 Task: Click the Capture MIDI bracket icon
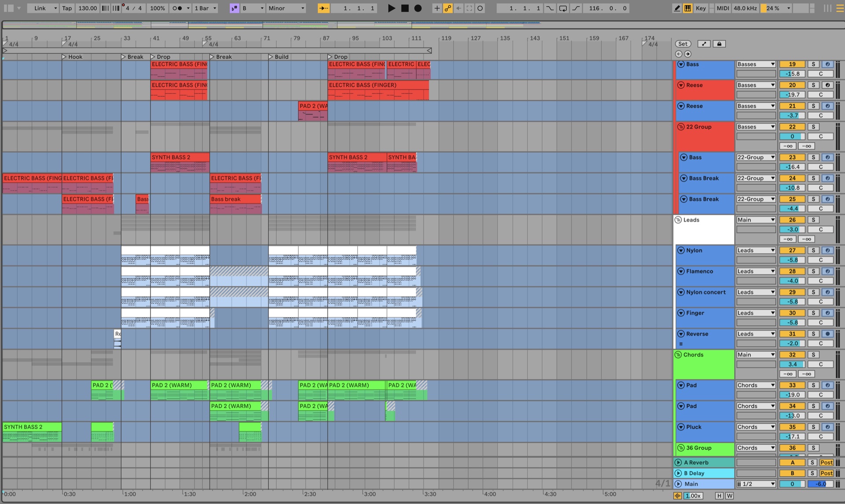469,8
